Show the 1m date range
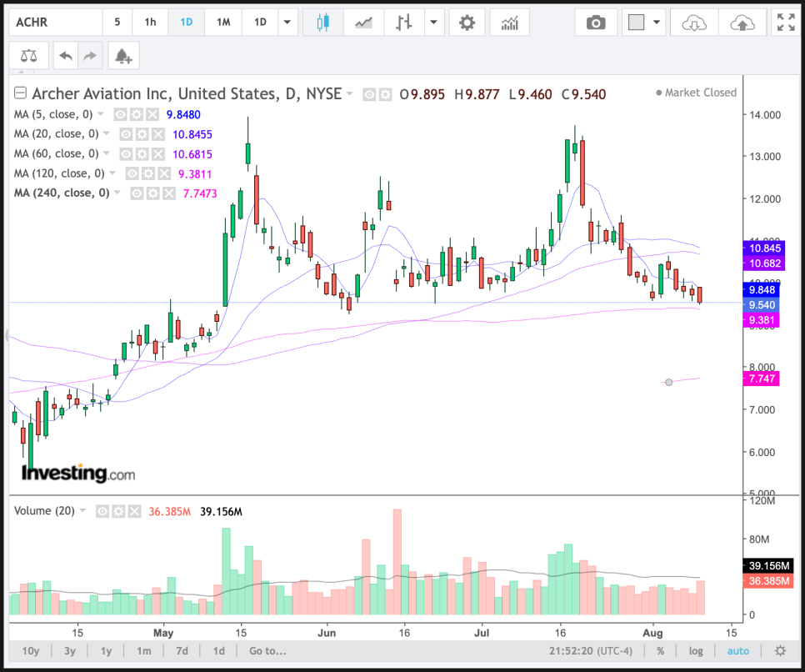 click(x=143, y=651)
